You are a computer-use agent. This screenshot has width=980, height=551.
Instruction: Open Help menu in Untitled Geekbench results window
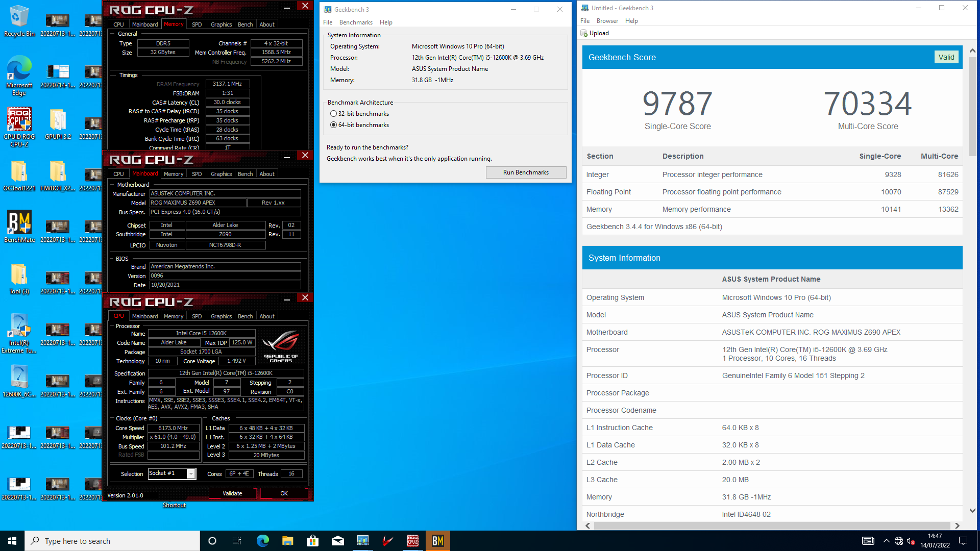[x=631, y=21]
